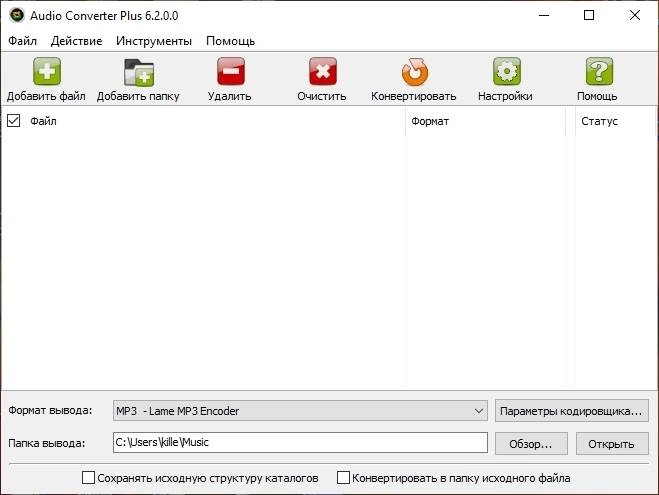Open Settings via the gear icon

coord(506,71)
